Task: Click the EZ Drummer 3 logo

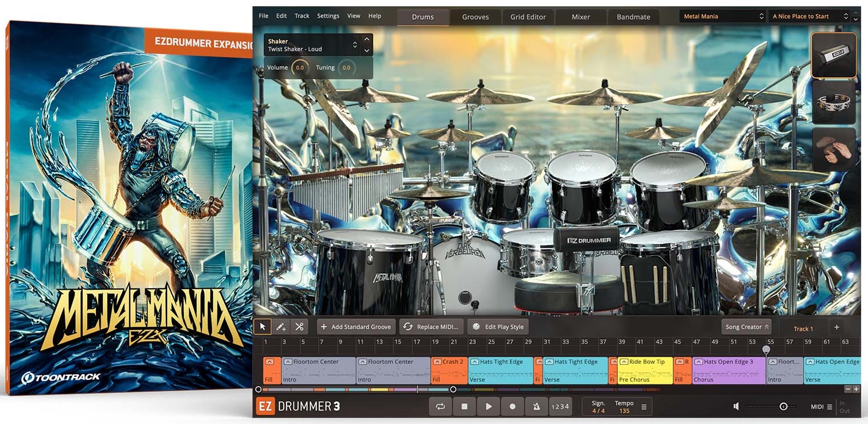Action: point(298,406)
